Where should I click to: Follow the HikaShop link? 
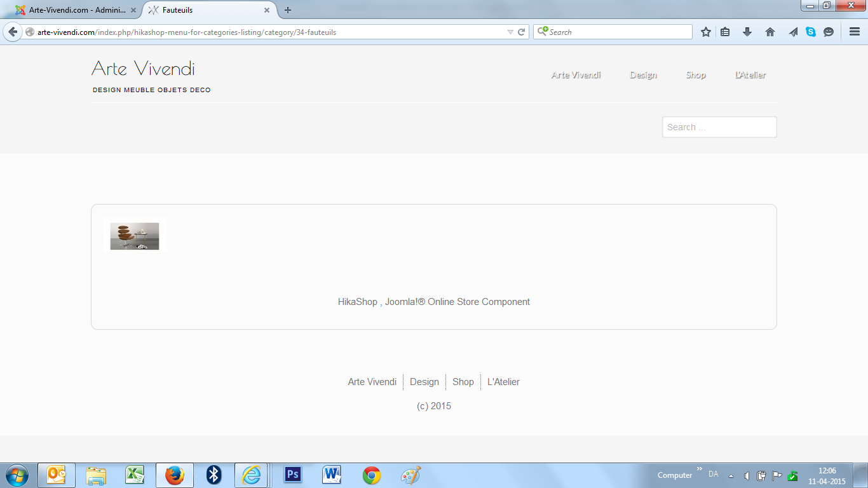point(358,302)
